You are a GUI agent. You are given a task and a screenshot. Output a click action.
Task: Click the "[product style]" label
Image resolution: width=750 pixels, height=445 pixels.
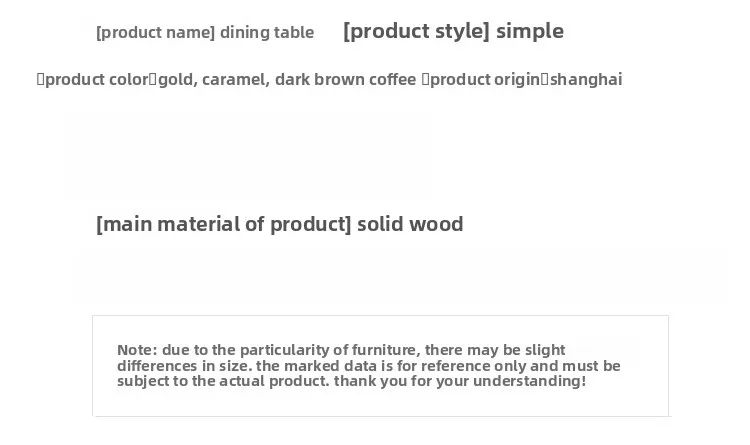[417, 31]
